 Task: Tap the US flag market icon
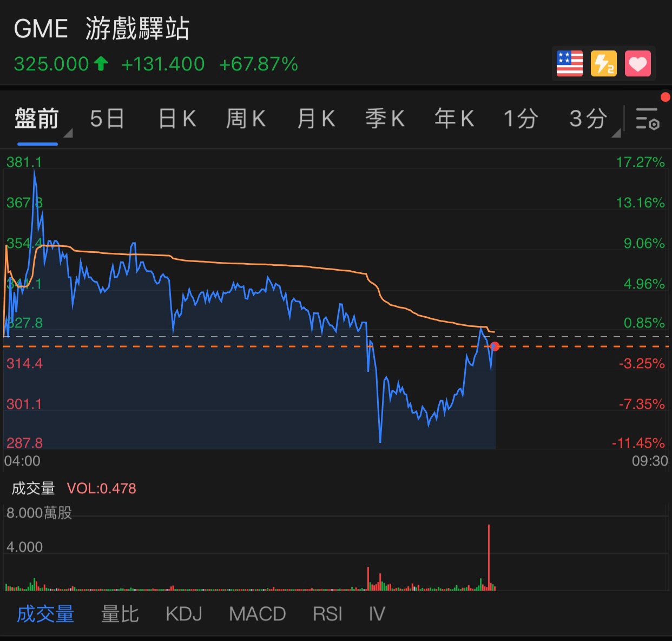click(x=570, y=64)
